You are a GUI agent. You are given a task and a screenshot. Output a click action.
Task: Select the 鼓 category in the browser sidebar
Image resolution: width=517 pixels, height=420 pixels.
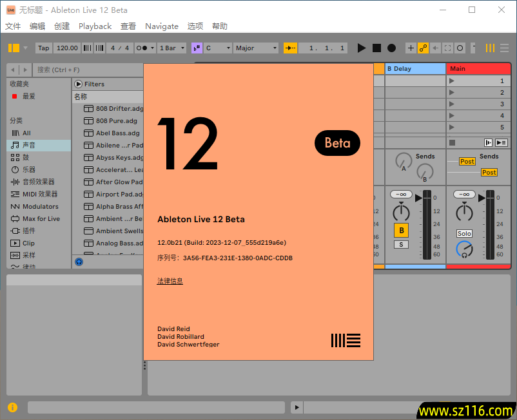click(25, 157)
